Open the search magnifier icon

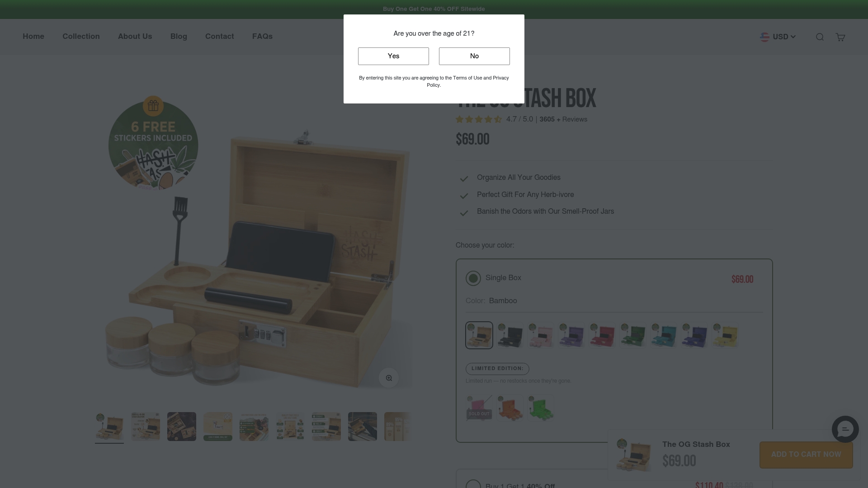point(820,37)
